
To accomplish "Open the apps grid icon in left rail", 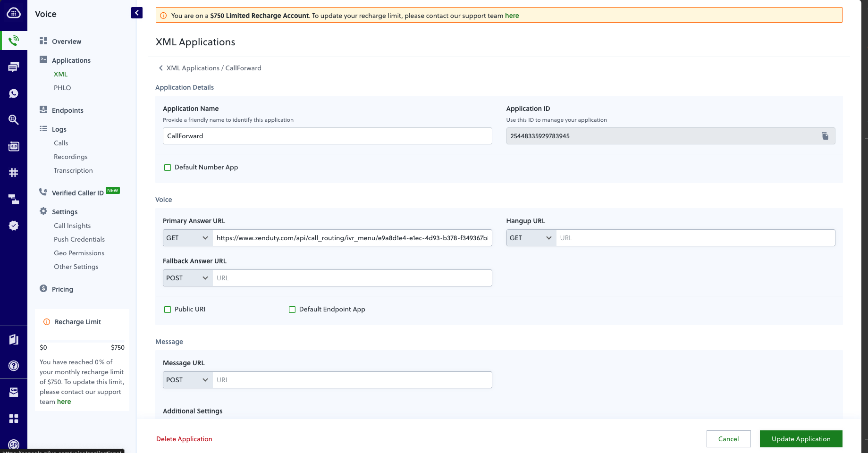I will (14, 419).
